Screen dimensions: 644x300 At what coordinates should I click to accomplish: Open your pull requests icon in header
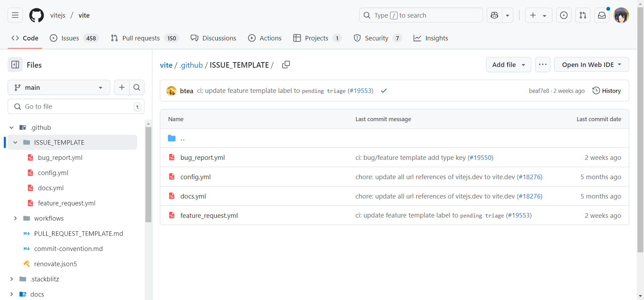(x=583, y=15)
